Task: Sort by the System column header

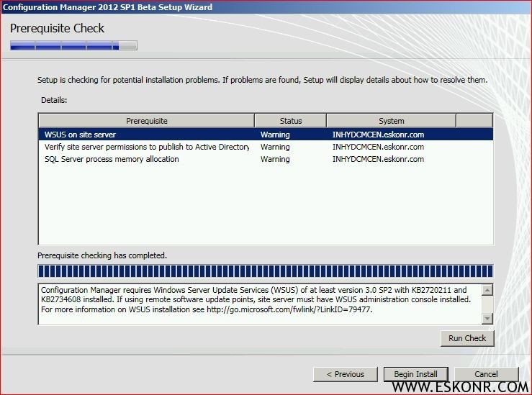Action: point(391,121)
